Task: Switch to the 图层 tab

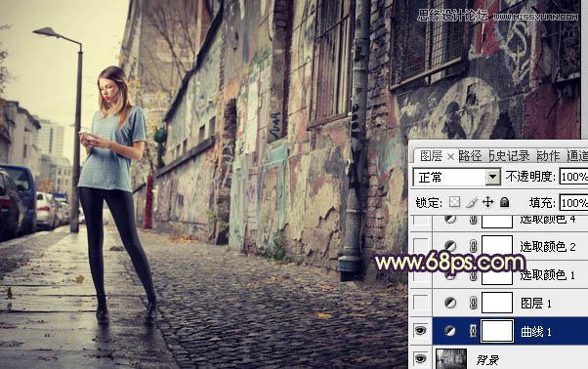Action: point(431,156)
